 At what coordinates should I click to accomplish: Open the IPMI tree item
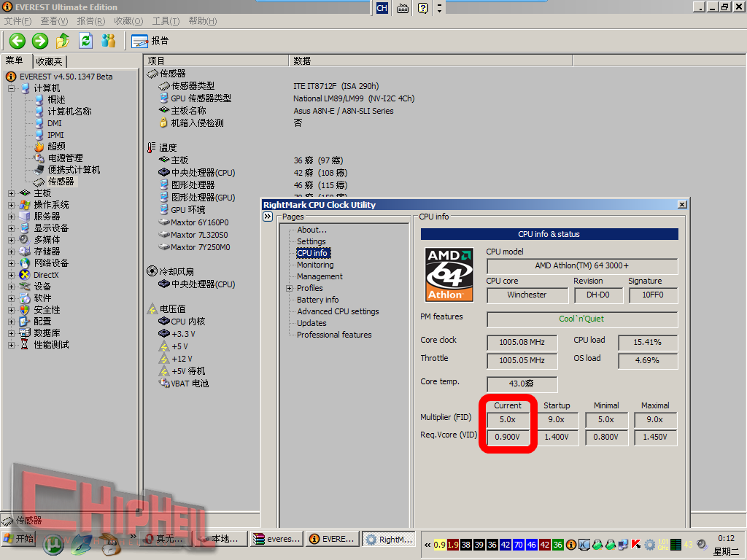tap(55, 135)
